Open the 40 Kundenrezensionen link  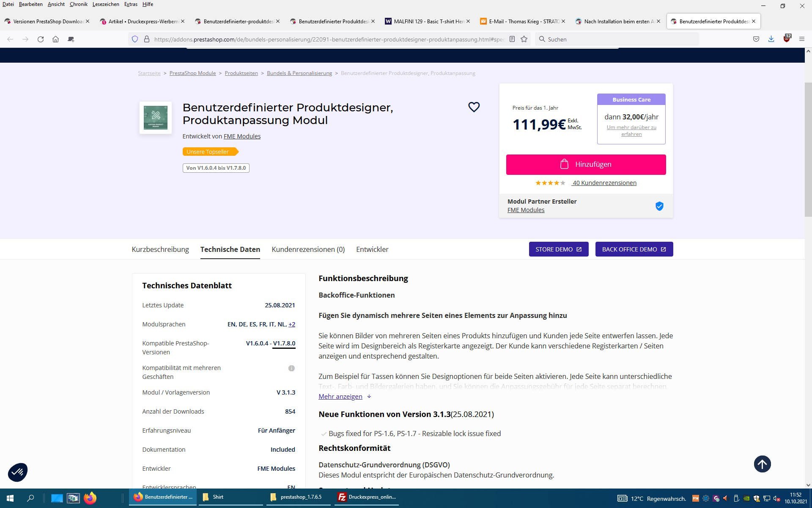(x=604, y=183)
